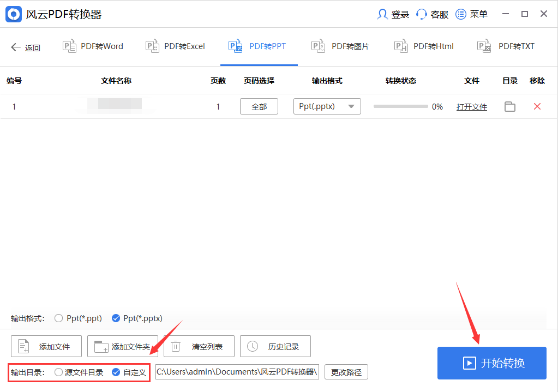Click the 输出格式 column header
This screenshot has width=558, height=392.
(x=327, y=81)
